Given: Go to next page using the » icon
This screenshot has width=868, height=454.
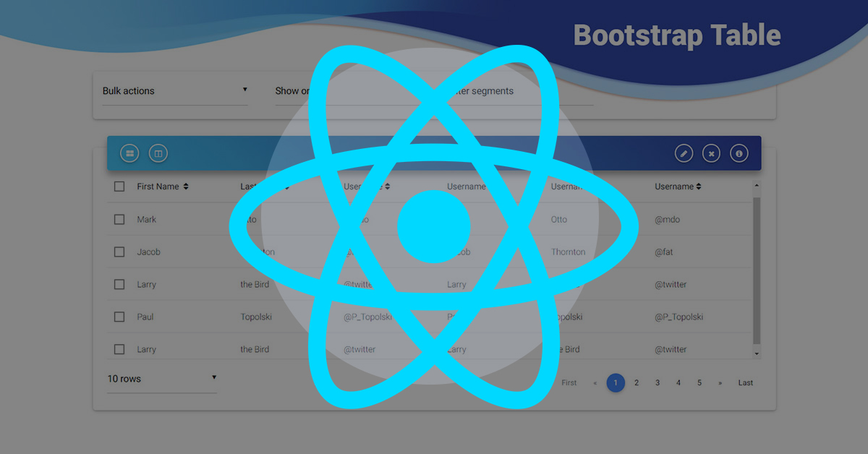Looking at the screenshot, I should (719, 382).
